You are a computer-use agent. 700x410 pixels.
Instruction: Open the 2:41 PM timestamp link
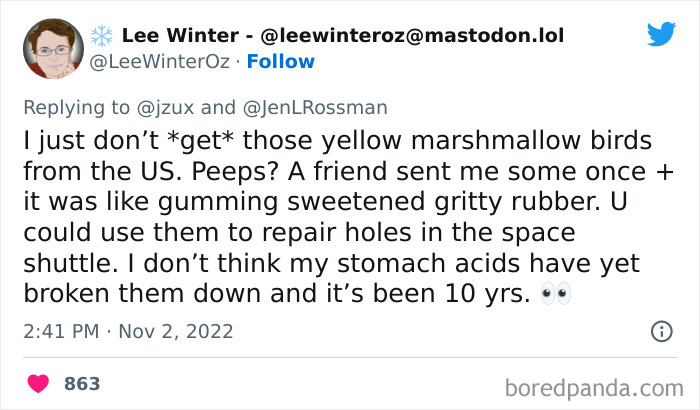click(x=61, y=331)
